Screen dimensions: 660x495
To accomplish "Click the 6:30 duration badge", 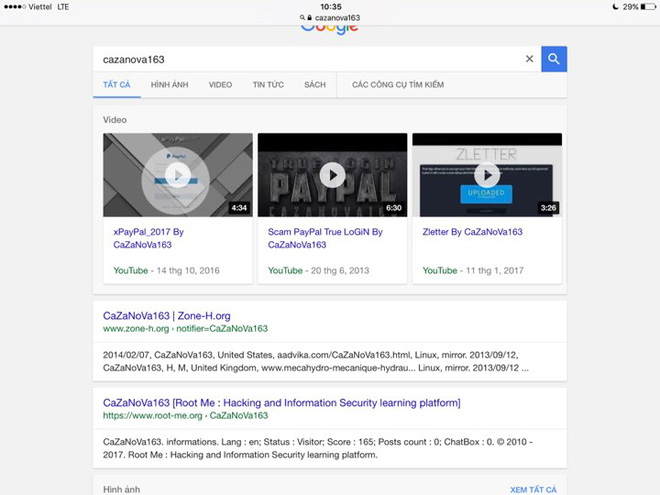I will pyautogui.click(x=394, y=208).
